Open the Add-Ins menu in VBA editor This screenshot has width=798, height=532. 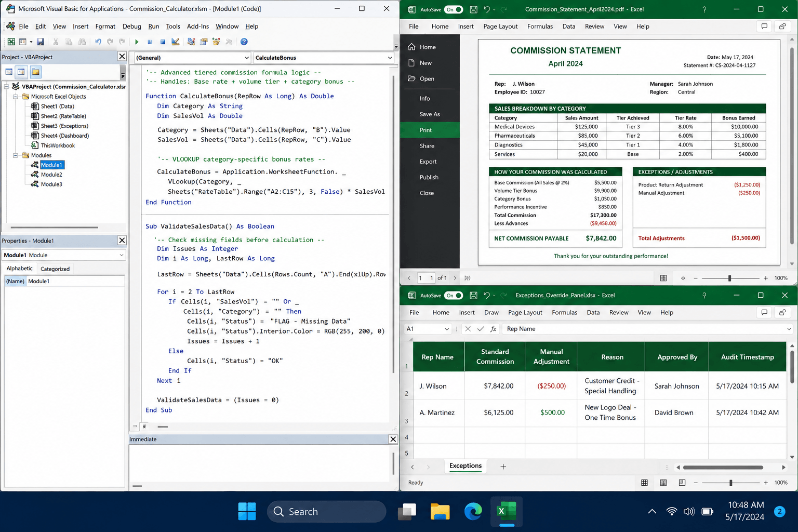click(198, 26)
